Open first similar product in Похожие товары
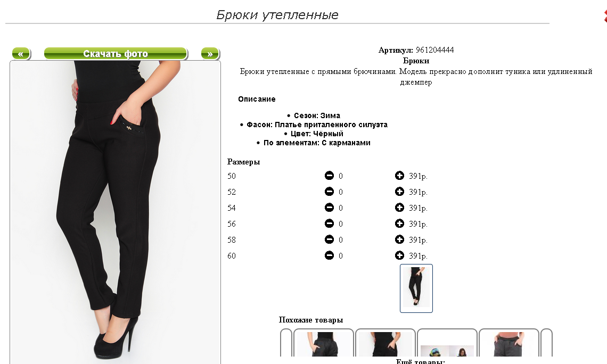607x364 pixels. click(324, 343)
